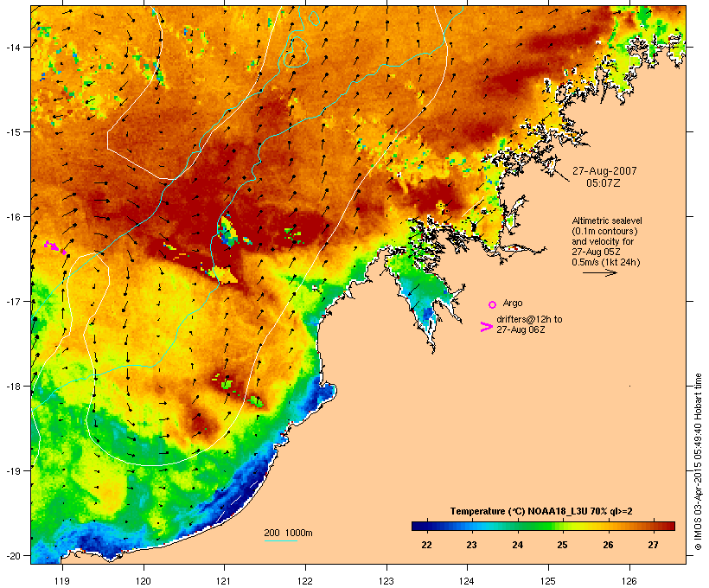The image size is (709, 588).
Task: Click the time label 05:07Z
Action: click(x=604, y=182)
